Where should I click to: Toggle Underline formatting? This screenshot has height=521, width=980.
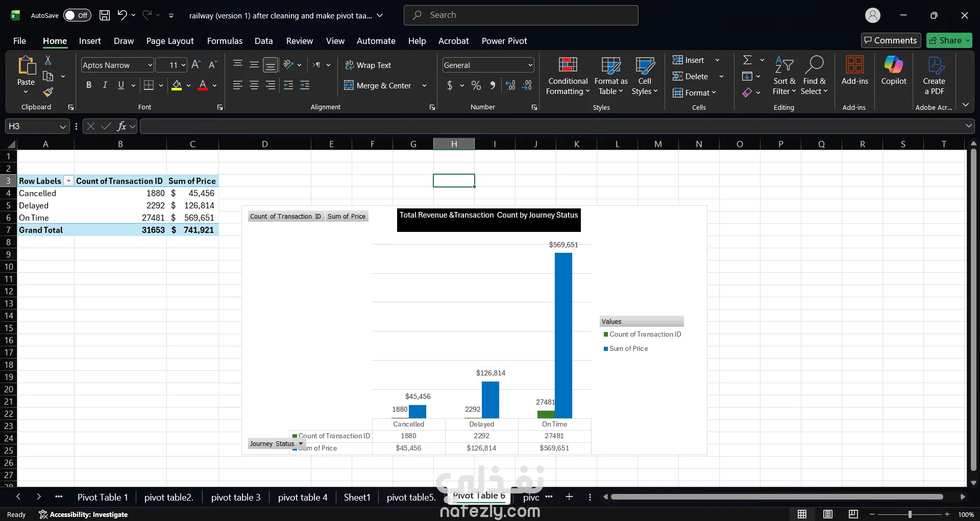(x=121, y=85)
